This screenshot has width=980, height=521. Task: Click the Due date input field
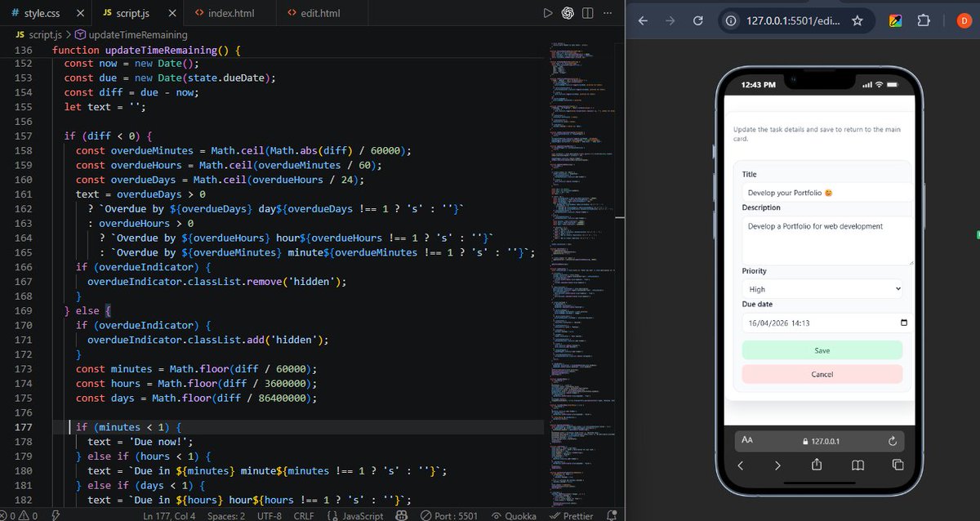coord(826,323)
